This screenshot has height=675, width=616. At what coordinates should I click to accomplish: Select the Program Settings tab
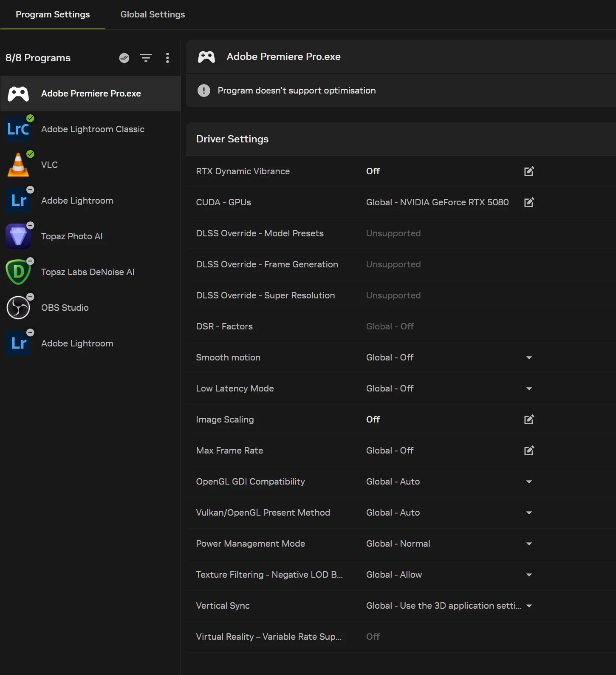coord(53,14)
